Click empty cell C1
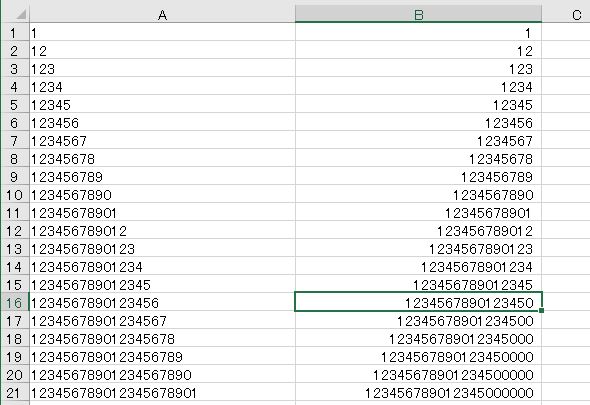The width and height of the screenshot is (590, 405). [566, 32]
